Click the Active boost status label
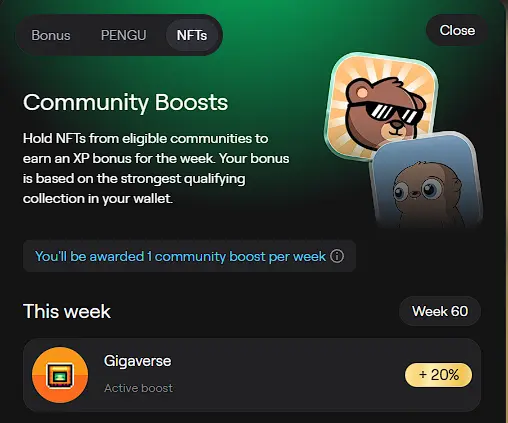Image resolution: width=508 pixels, height=423 pixels. pos(138,388)
